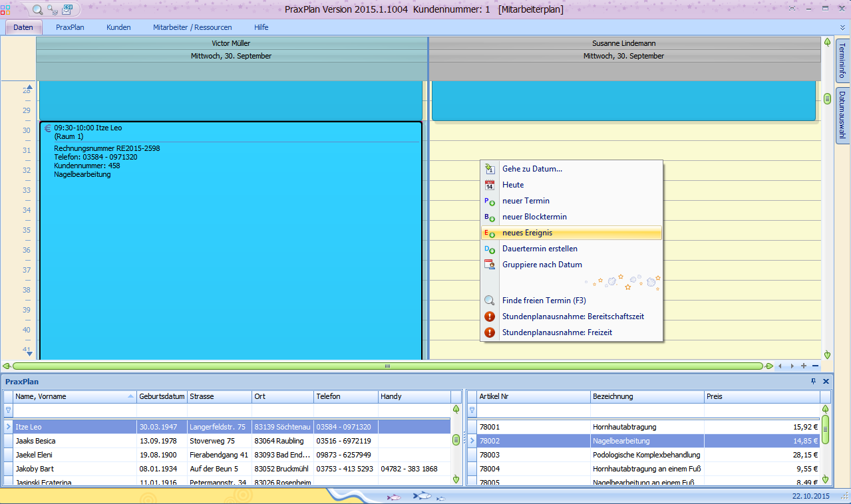Click the red Freizeit warning icon
Screen dimensions: 851x504
(x=490, y=332)
